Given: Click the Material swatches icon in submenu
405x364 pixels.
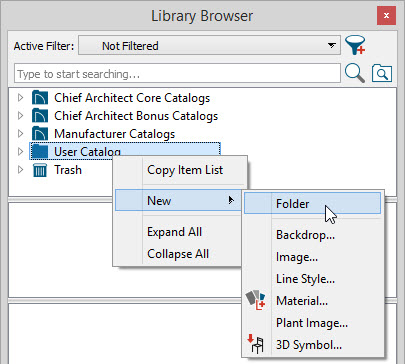Looking at the screenshot, I should coord(256,300).
